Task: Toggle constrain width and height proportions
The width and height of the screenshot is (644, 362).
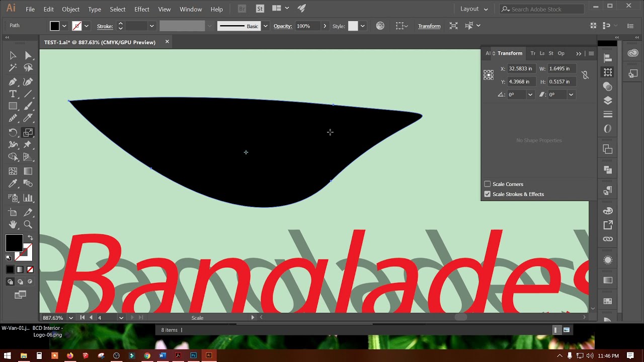Action: click(585, 75)
